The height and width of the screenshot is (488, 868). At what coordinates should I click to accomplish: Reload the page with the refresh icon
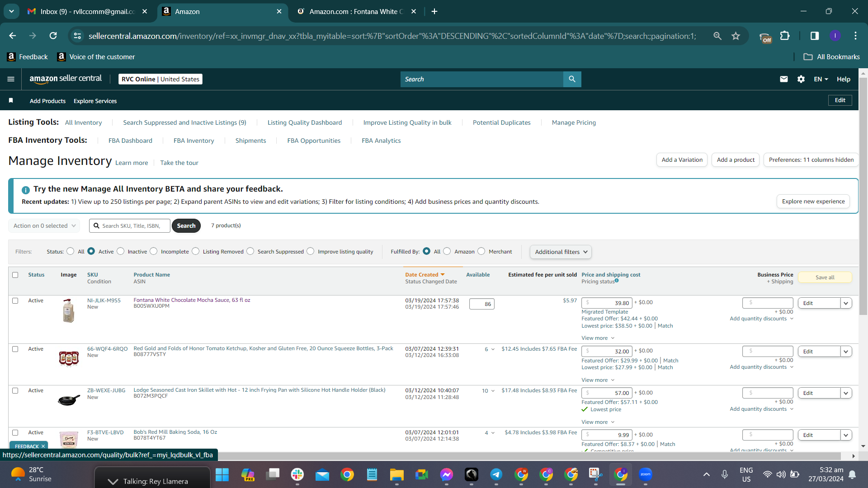(53, 36)
